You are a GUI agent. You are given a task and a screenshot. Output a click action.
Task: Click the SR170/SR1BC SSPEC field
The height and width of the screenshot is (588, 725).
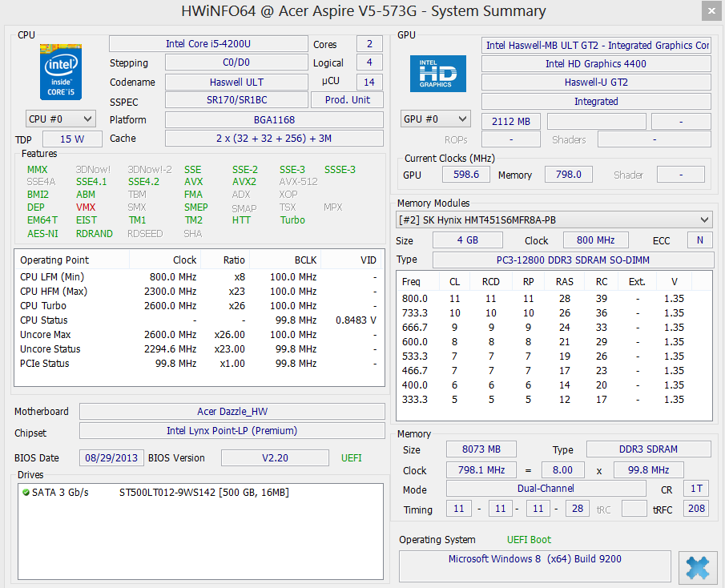(236, 100)
